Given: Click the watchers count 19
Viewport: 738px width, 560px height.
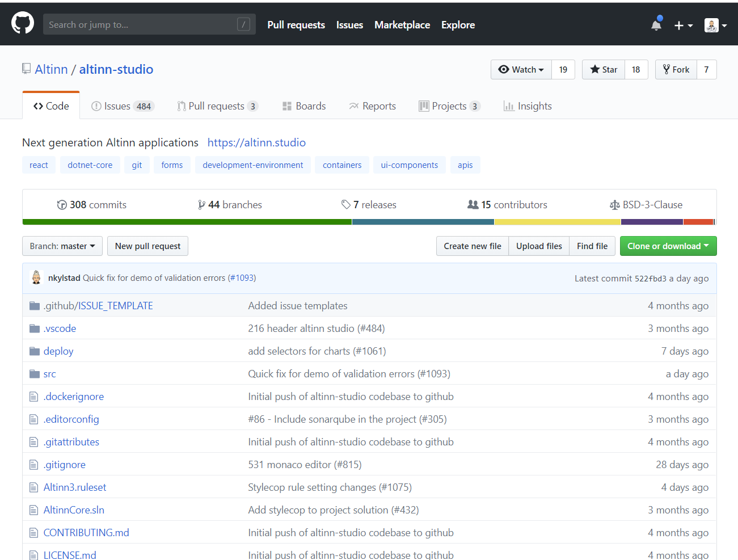Looking at the screenshot, I should pos(563,69).
